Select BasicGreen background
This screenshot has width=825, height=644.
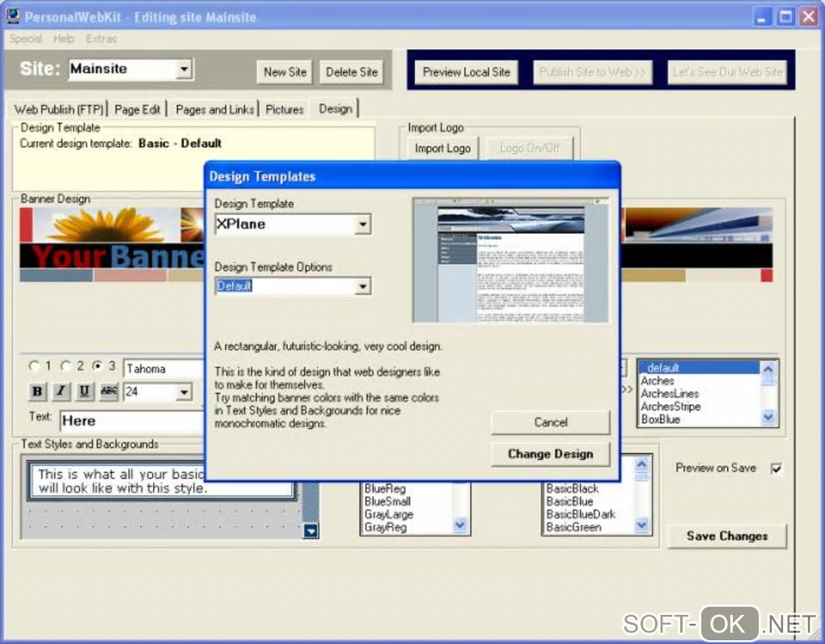click(x=588, y=527)
